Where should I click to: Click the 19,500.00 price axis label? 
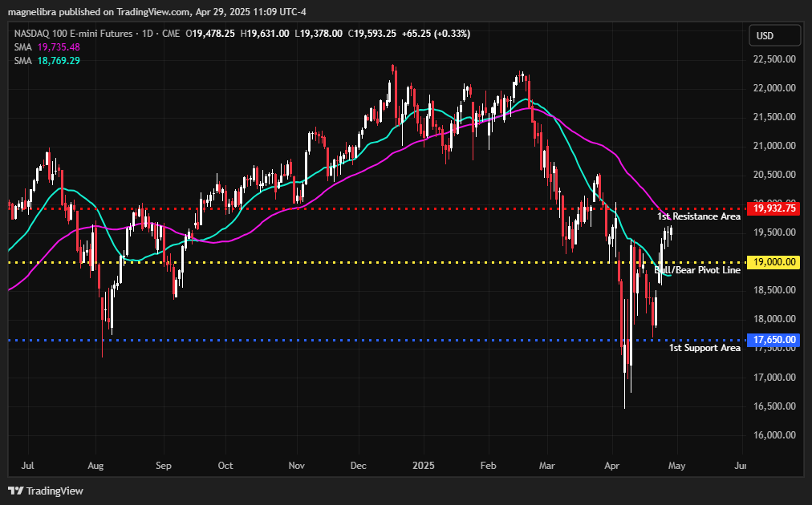point(774,232)
